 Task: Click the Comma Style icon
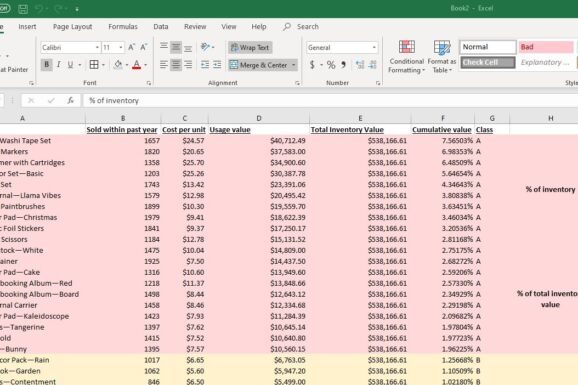coord(344,65)
